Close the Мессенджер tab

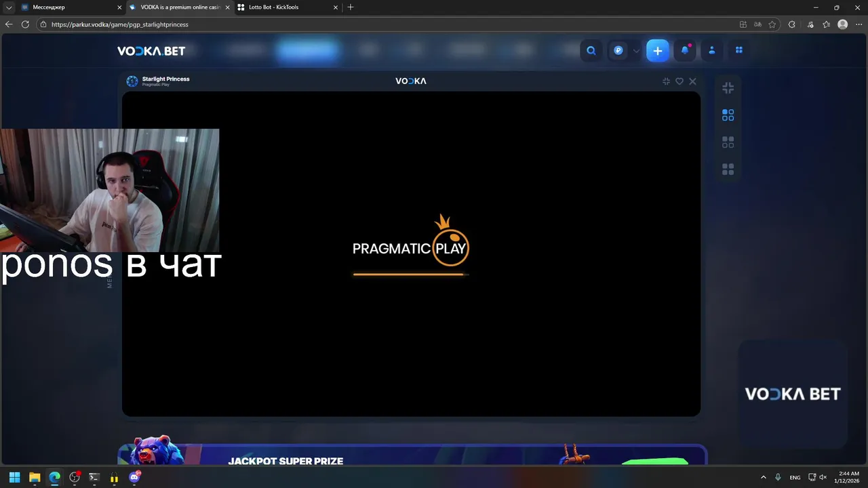pos(120,7)
